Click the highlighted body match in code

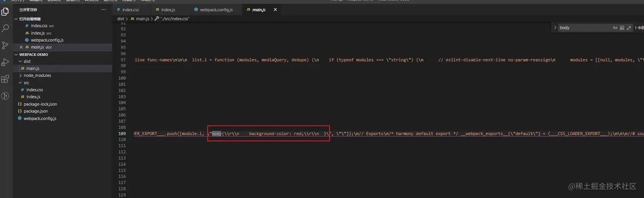(x=217, y=134)
